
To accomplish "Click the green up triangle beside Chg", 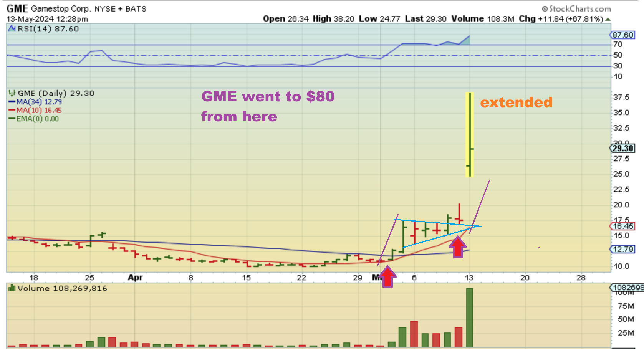I will [x=608, y=19].
